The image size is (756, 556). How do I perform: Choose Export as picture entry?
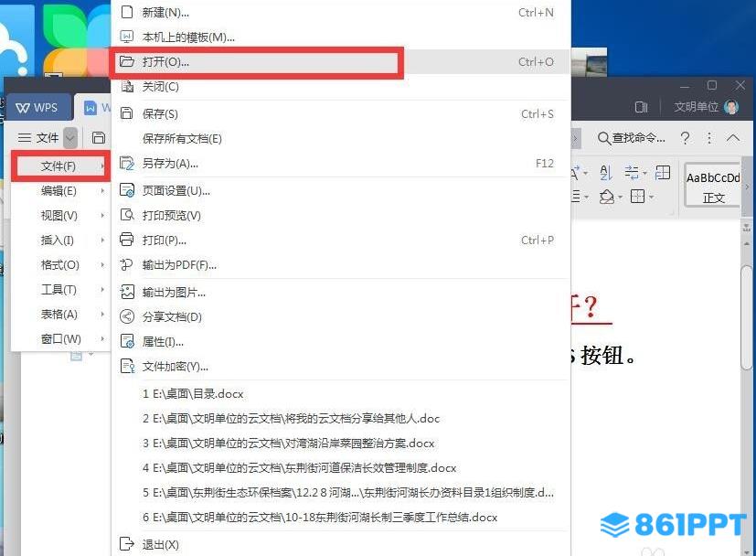click(x=341, y=293)
